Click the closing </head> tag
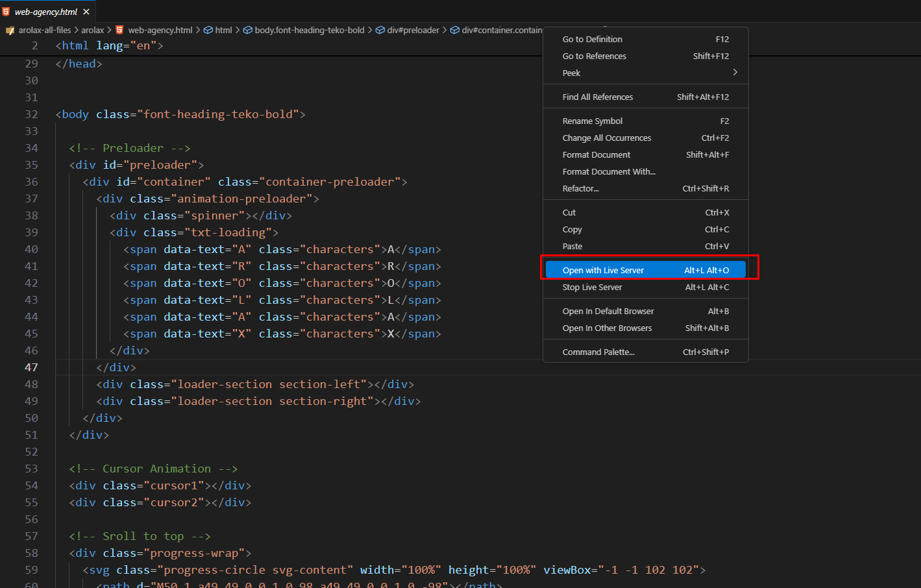The width and height of the screenshot is (921, 588). tap(79, 64)
